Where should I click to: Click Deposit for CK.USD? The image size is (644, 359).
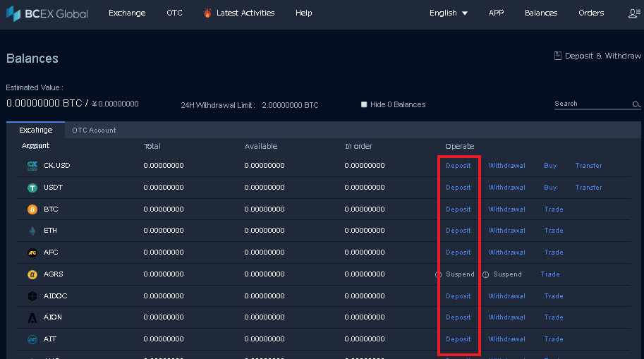(x=458, y=166)
